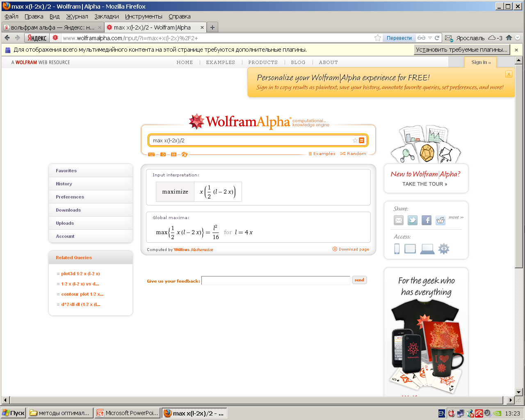The height and width of the screenshot is (420, 525).
Task: Open the widget gear access icon
Action: (x=444, y=249)
